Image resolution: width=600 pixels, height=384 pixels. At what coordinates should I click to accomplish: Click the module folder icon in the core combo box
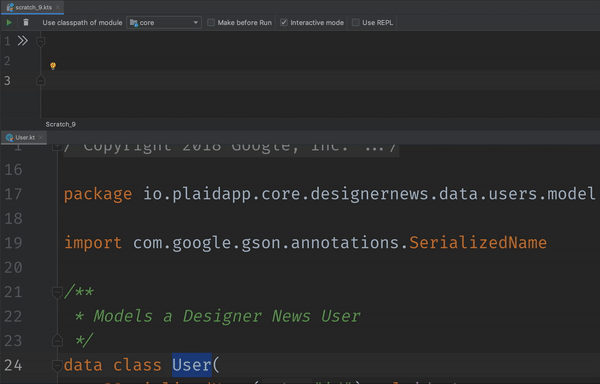pos(134,23)
